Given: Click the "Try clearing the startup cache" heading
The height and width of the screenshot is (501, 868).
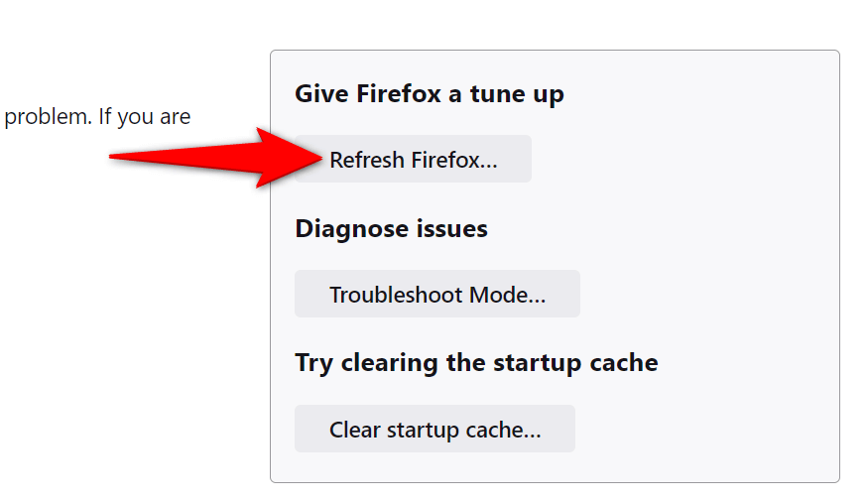Looking at the screenshot, I should [x=476, y=362].
